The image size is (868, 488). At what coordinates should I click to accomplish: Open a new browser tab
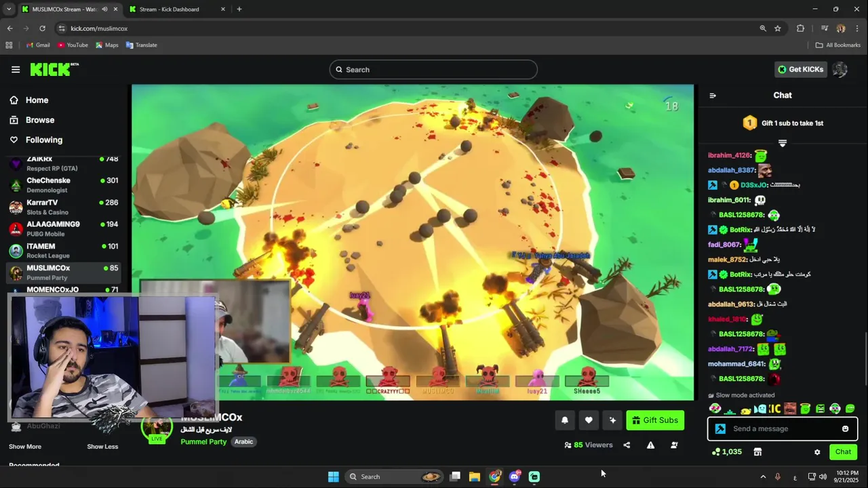tap(239, 9)
